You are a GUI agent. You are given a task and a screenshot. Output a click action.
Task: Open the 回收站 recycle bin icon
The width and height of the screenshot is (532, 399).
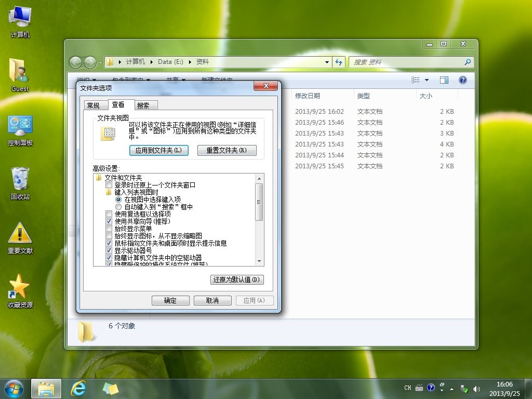pos(20,183)
